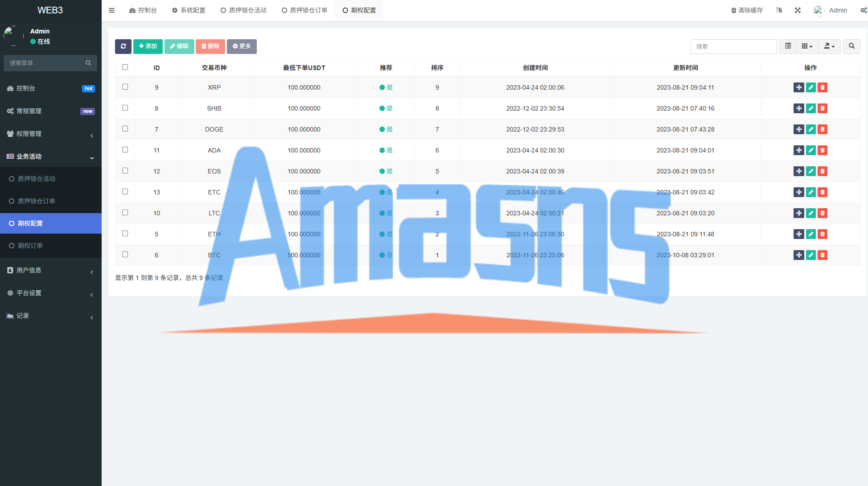The image size is (868, 486).
Task: Click the green 添加 button
Action: (148, 46)
